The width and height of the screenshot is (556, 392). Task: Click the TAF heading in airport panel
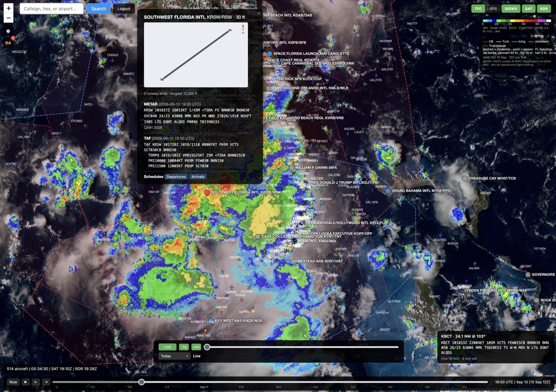[x=147, y=138]
